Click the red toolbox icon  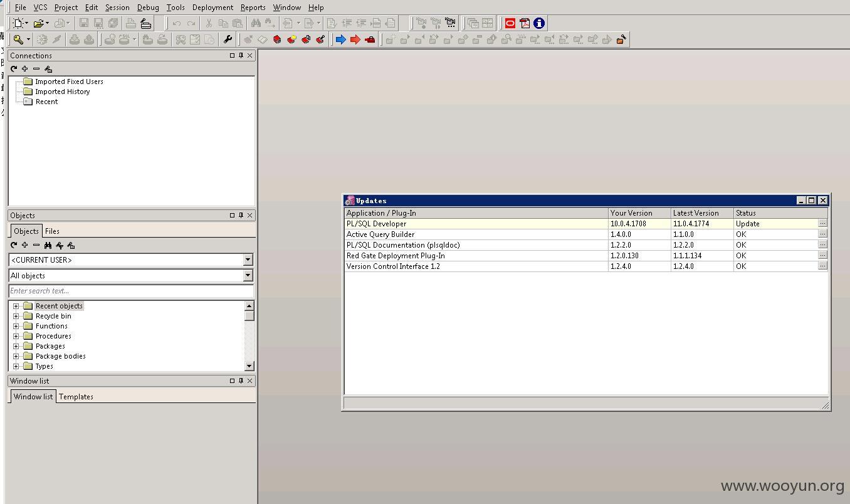tap(370, 39)
